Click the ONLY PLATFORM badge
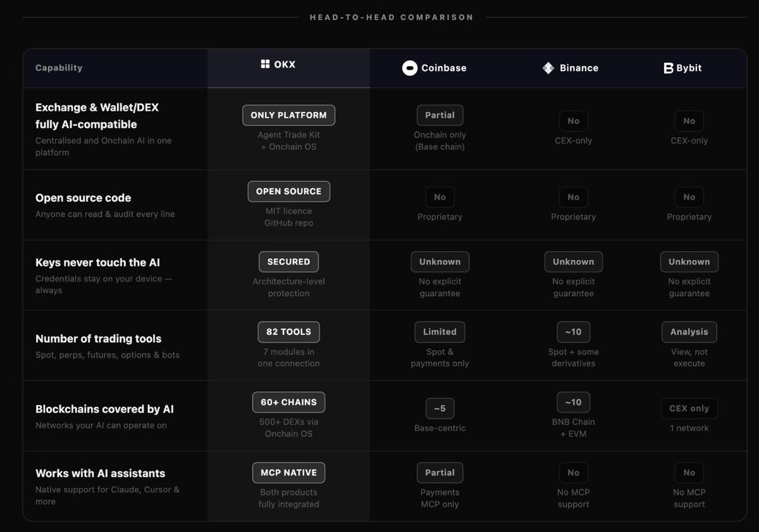Screen dimensions: 759x532 click(x=288, y=115)
